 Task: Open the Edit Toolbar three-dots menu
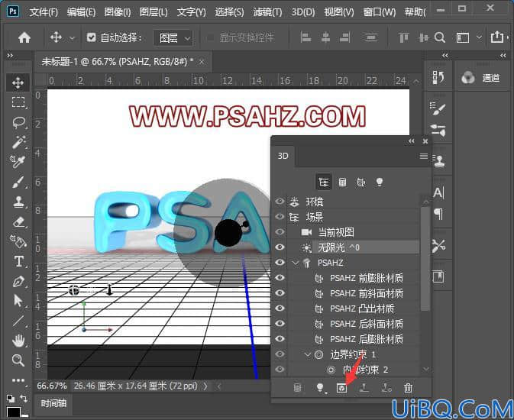(x=18, y=380)
